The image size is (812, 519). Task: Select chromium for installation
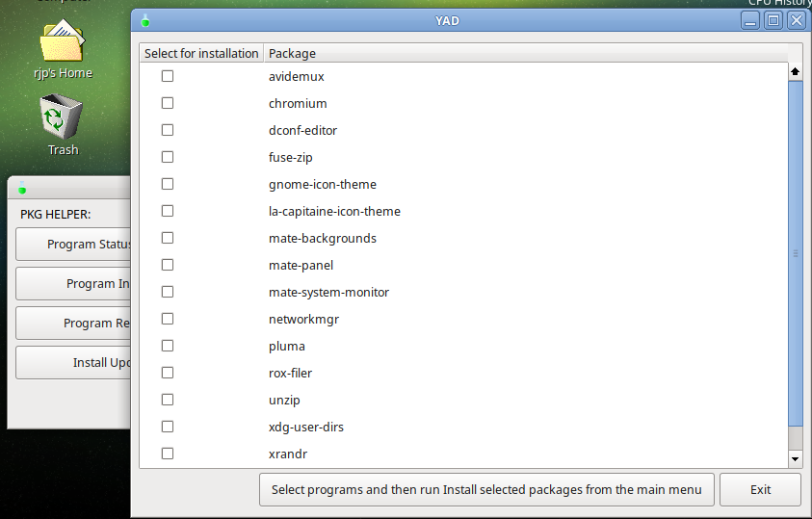(168, 103)
